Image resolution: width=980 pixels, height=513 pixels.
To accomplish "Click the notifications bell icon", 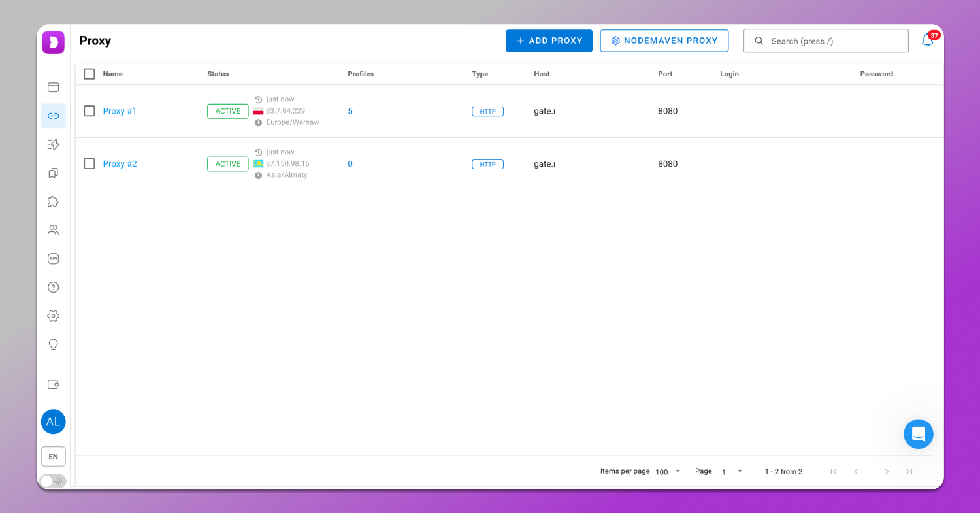I will click(x=927, y=41).
